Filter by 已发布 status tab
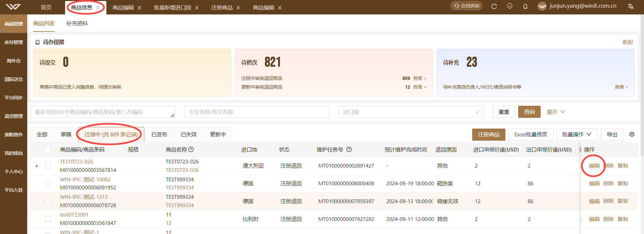This screenshot has width=644, height=234. coord(159,134)
